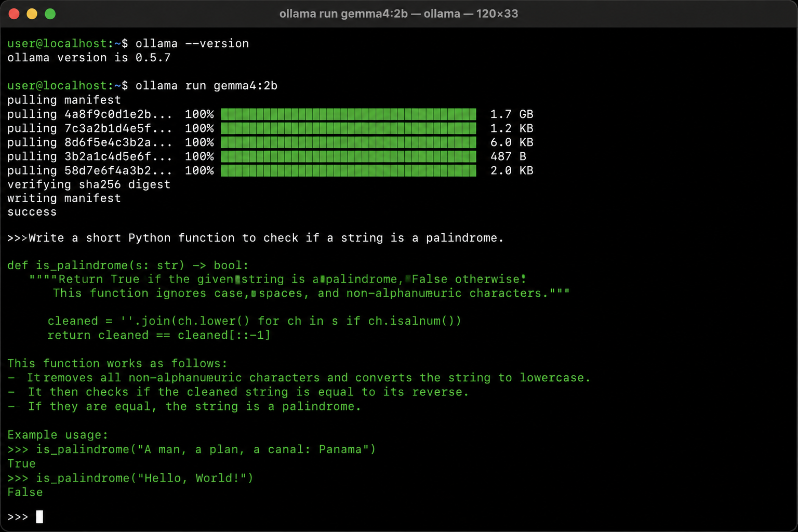
Task: Click the 'success' status line
Action: pyautogui.click(x=32, y=212)
